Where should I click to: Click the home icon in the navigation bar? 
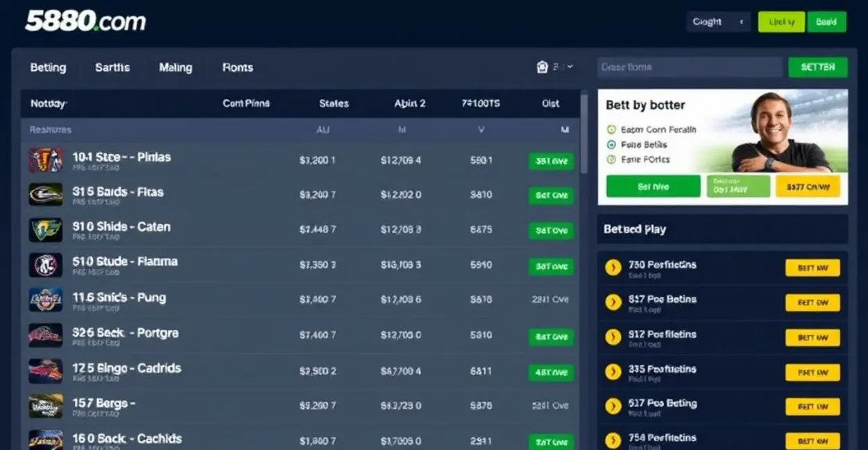(x=543, y=67)
